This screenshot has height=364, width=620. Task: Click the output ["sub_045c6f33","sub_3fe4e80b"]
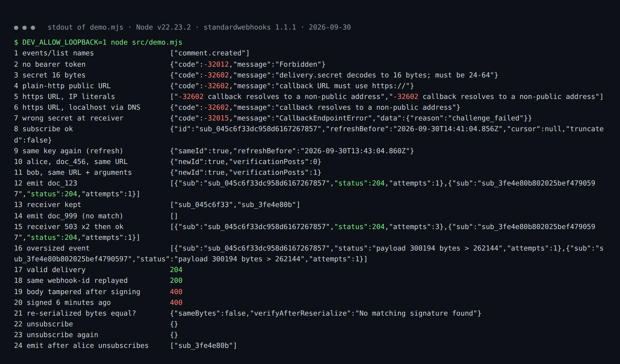(x=235, y=205)
